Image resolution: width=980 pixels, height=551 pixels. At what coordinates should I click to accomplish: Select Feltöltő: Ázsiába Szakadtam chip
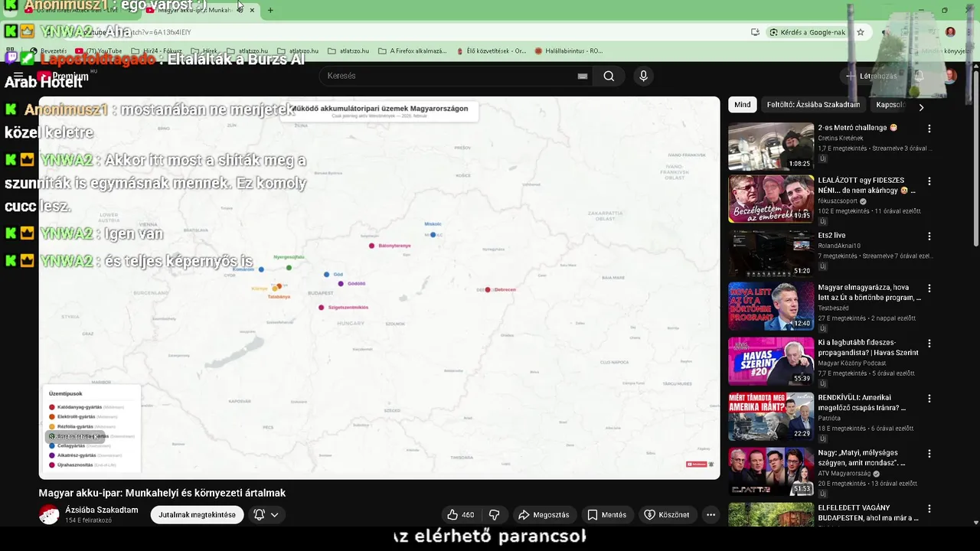coord(813,105)
